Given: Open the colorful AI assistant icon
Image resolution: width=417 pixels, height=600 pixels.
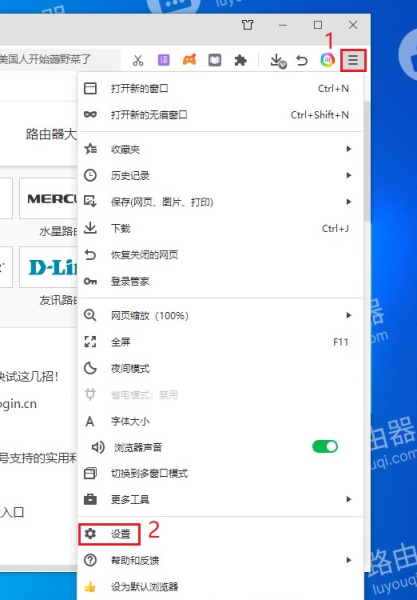Looking at the screenshot, I should [x=327, y=60].
